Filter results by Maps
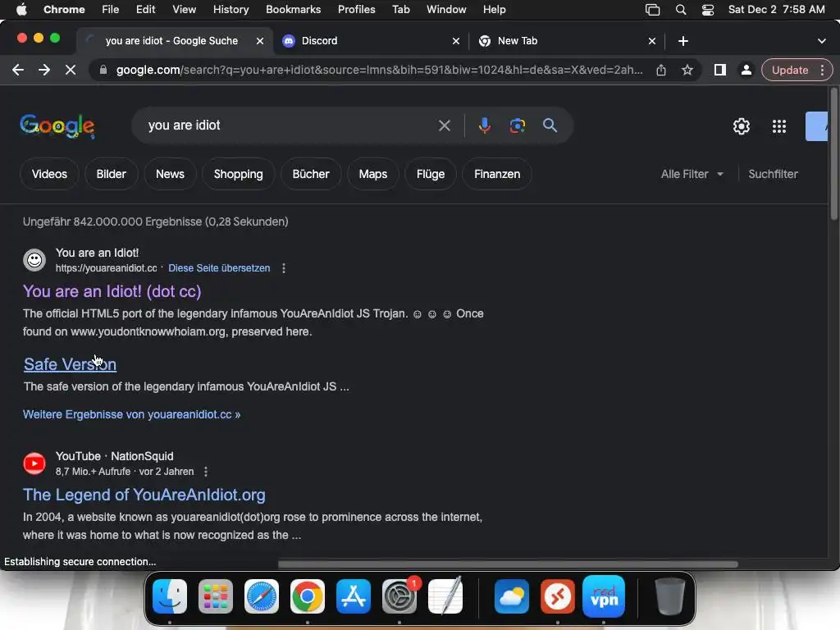 [x=373, y=174]
